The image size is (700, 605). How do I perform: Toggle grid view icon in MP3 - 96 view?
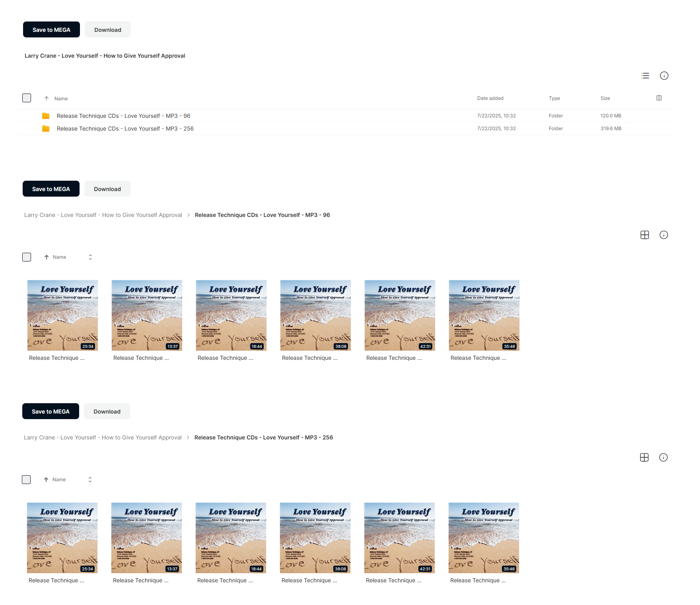tap(645, 235)
